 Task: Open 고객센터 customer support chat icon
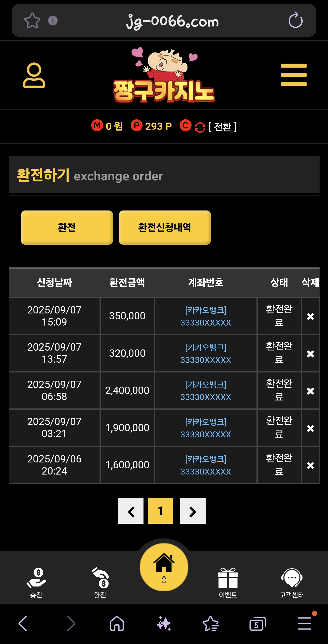pos(292,582)
